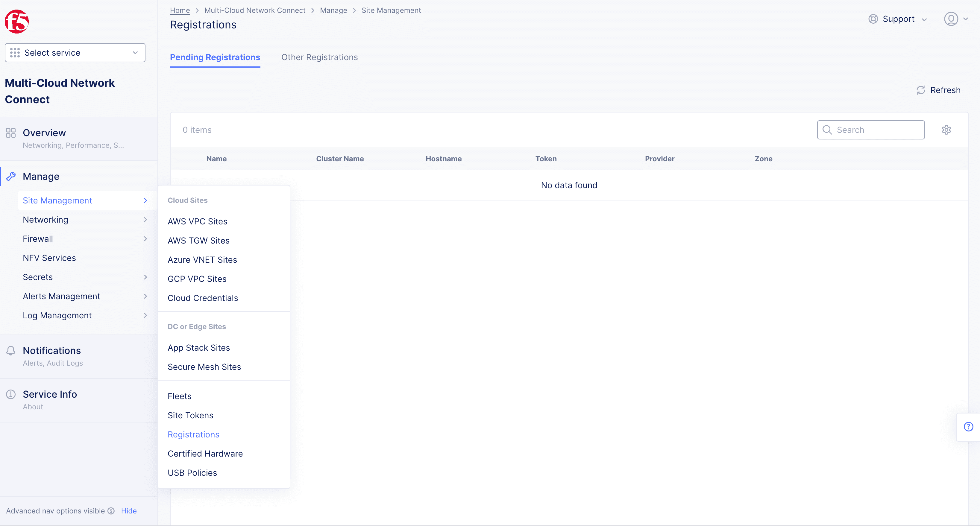
Task: Expand the Networking submenu
Action: [84, 219]
